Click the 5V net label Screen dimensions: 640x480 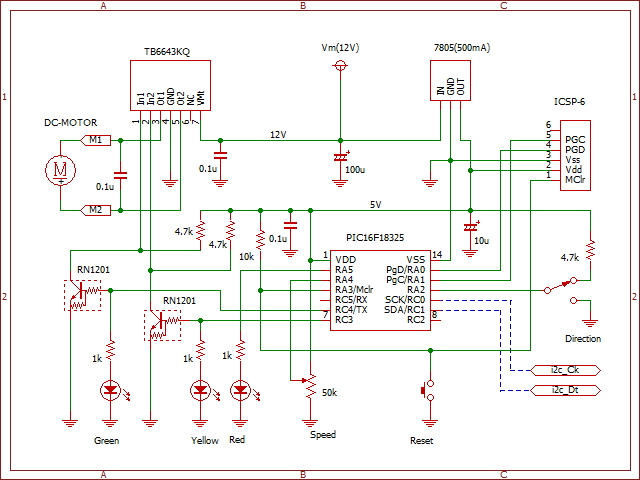tap(376, 205)
